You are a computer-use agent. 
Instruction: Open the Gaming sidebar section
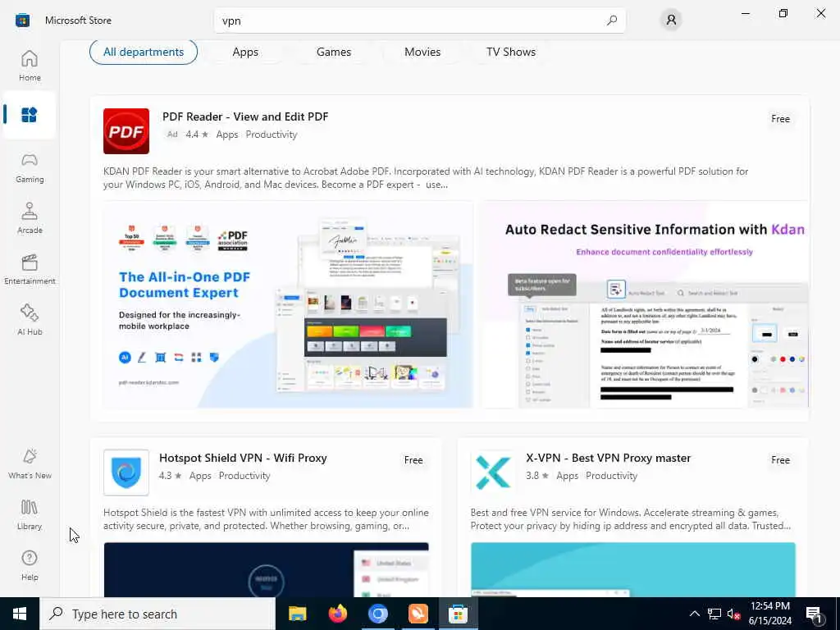[30, 167]
